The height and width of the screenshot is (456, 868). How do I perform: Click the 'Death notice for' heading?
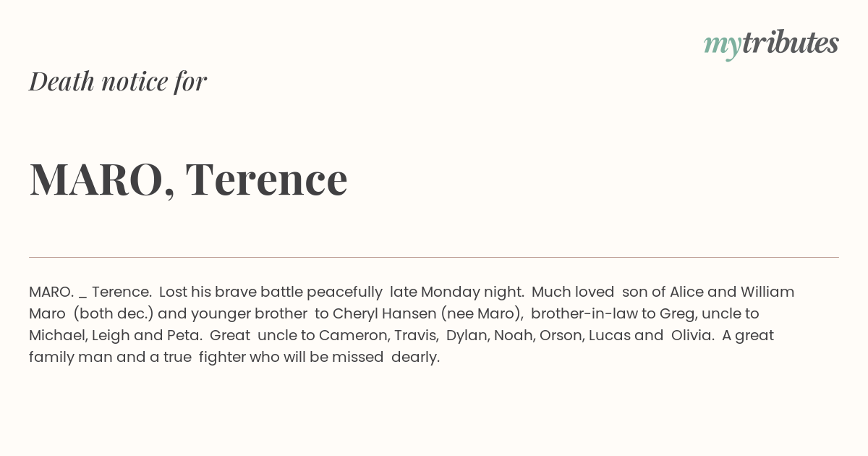tap(118, 81)
